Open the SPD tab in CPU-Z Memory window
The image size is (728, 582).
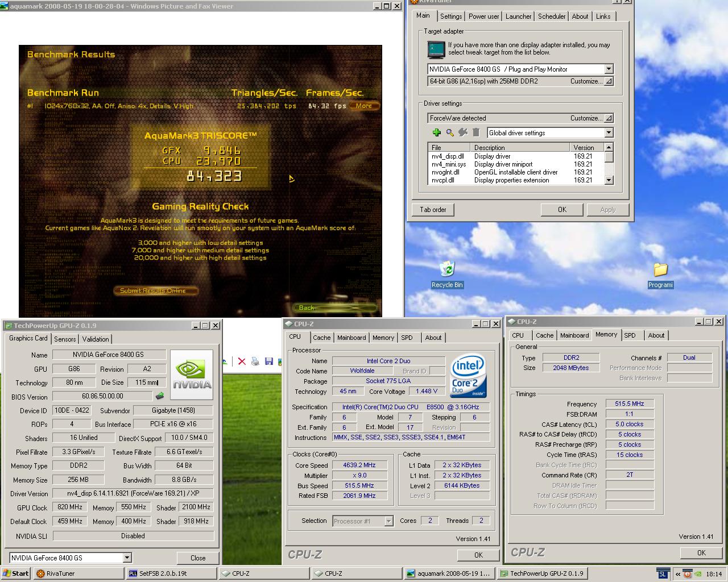point(630,335)
